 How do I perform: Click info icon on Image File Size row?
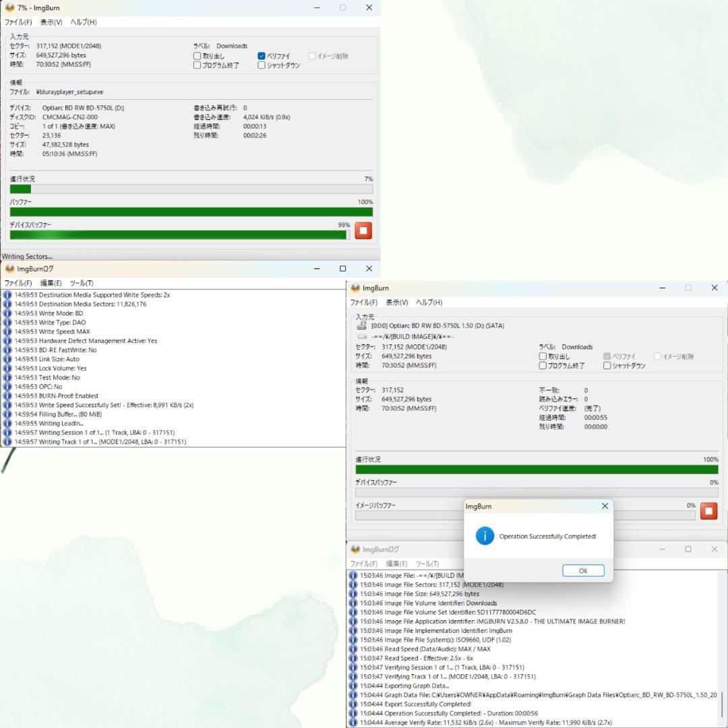353,594
